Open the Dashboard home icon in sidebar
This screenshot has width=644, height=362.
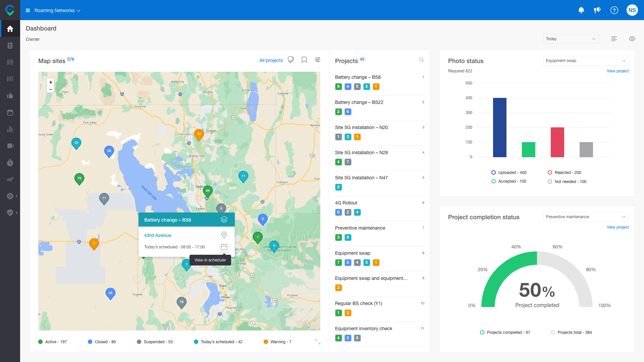[10, 28]
